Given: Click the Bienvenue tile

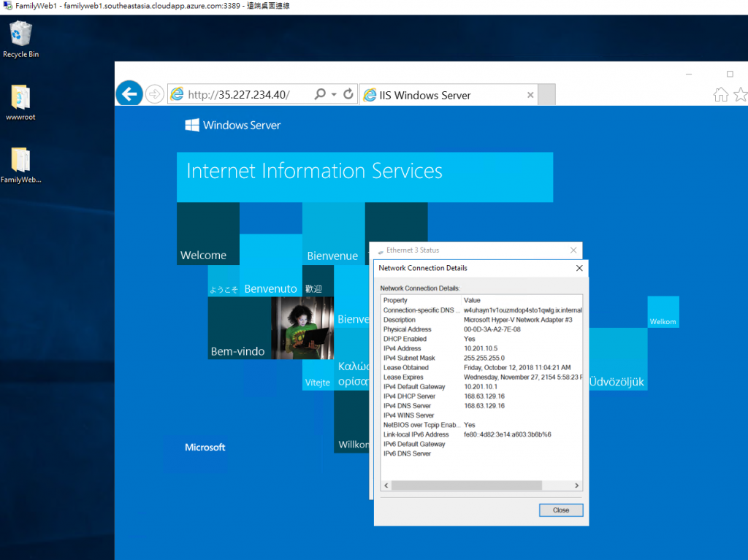Looking at the screenshot, I should click(333, 234).
